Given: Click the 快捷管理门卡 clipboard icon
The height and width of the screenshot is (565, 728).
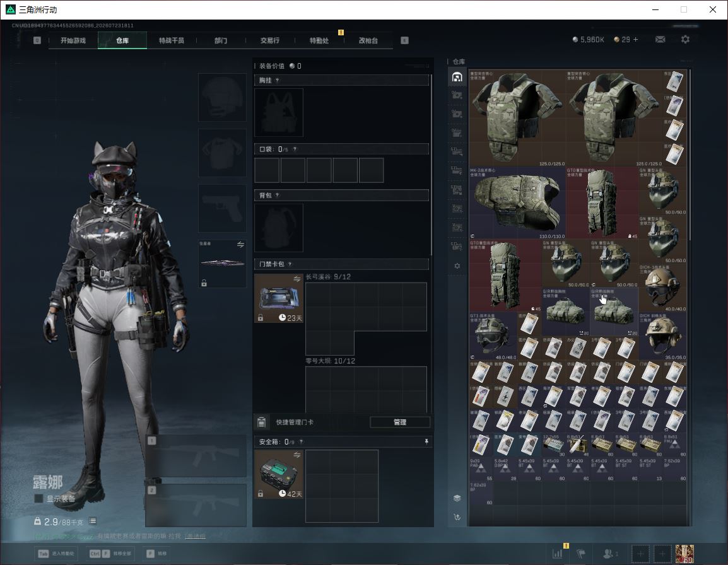Looking at the screenshot, I should (x=261, y=422).
